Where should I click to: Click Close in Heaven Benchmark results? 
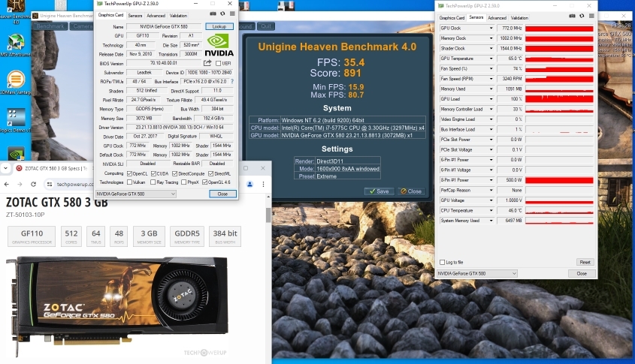(411, 191)
